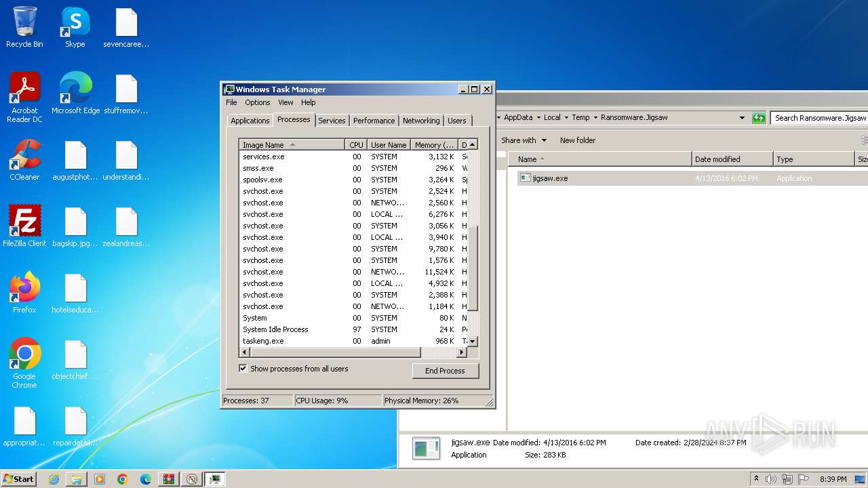Open the Recycle Bin desktop icon
This screenshot has width=868, height=488.
[x=24, y=28]
